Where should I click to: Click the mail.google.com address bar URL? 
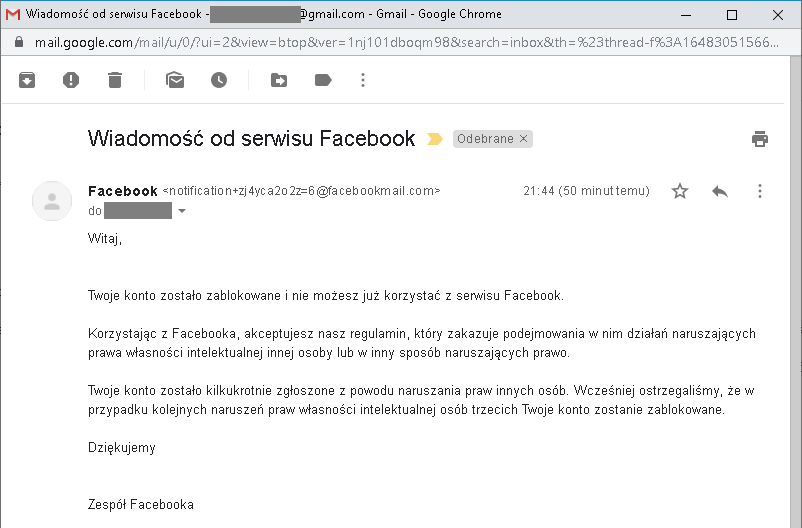click(300, 43)
